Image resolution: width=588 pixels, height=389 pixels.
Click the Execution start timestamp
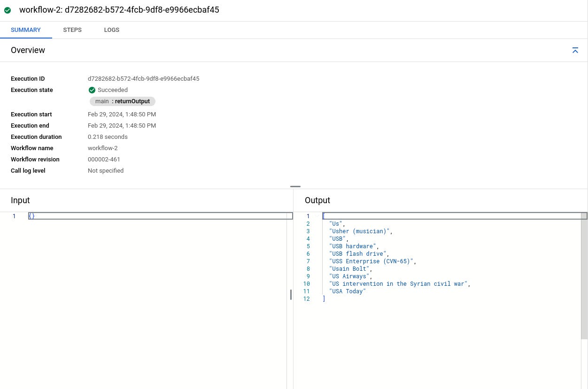[x=122, y=114]
